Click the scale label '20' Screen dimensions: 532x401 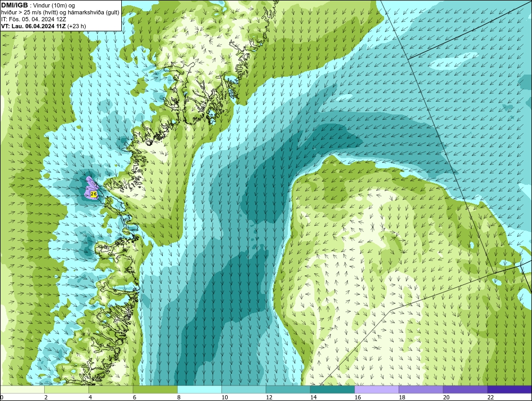446,398
